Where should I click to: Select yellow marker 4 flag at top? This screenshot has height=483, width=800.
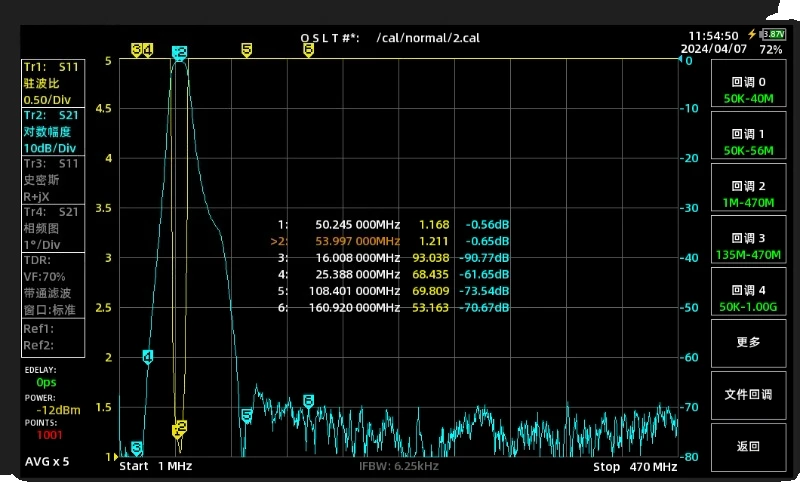click(x=147, y=50)
